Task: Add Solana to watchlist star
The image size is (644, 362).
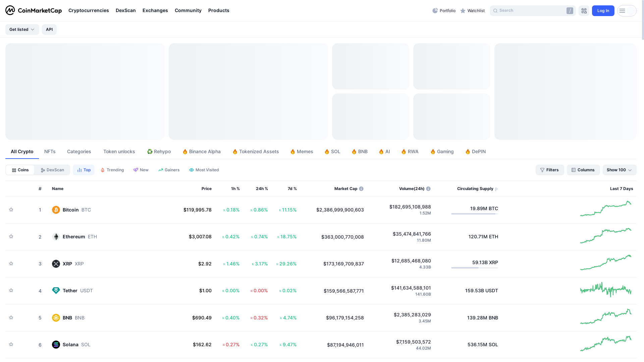Action: click(11, 344)
